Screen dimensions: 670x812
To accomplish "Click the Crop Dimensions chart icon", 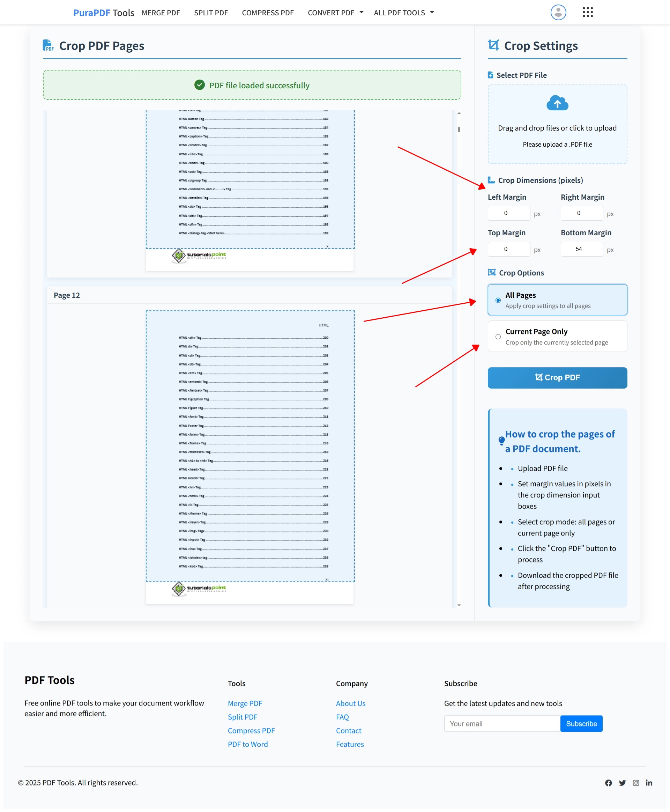I will pyautogui.click(x=491, y=180).
